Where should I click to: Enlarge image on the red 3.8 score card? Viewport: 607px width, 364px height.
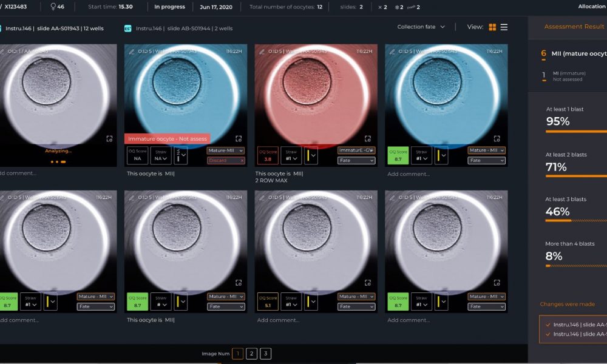coord(368,138)
